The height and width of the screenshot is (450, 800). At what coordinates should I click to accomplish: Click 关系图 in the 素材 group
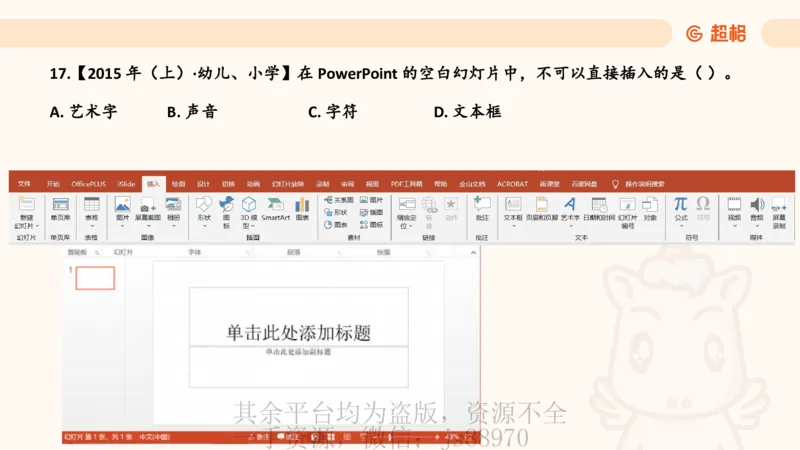(x=339, y=200)
